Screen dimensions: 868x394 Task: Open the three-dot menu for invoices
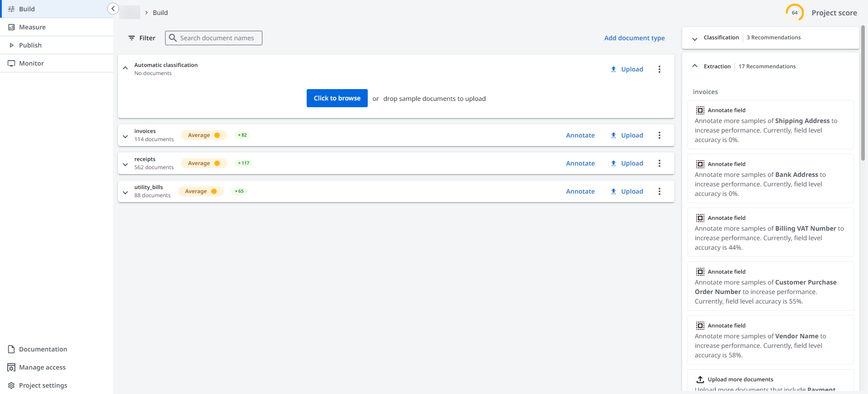point(659,135)
